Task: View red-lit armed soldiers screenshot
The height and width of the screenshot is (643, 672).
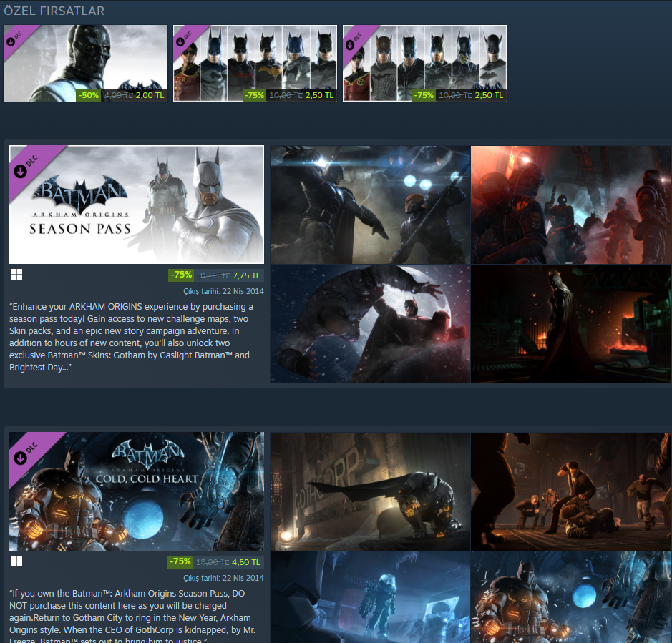Action: tap(571, 205)
